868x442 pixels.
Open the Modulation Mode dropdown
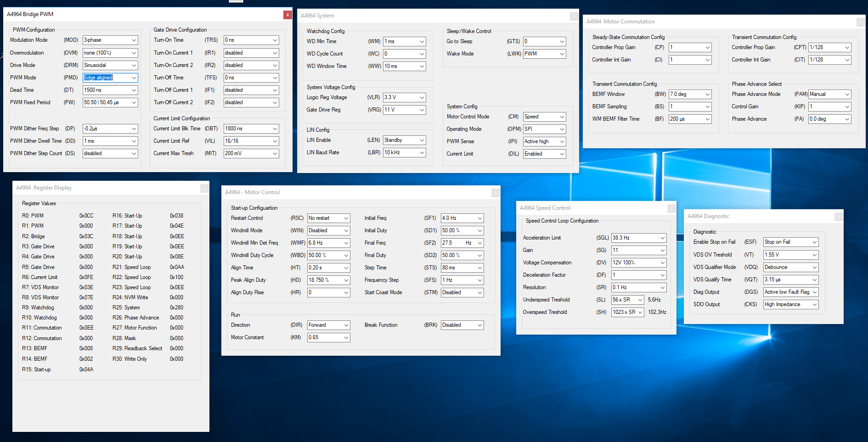point(110,40)
